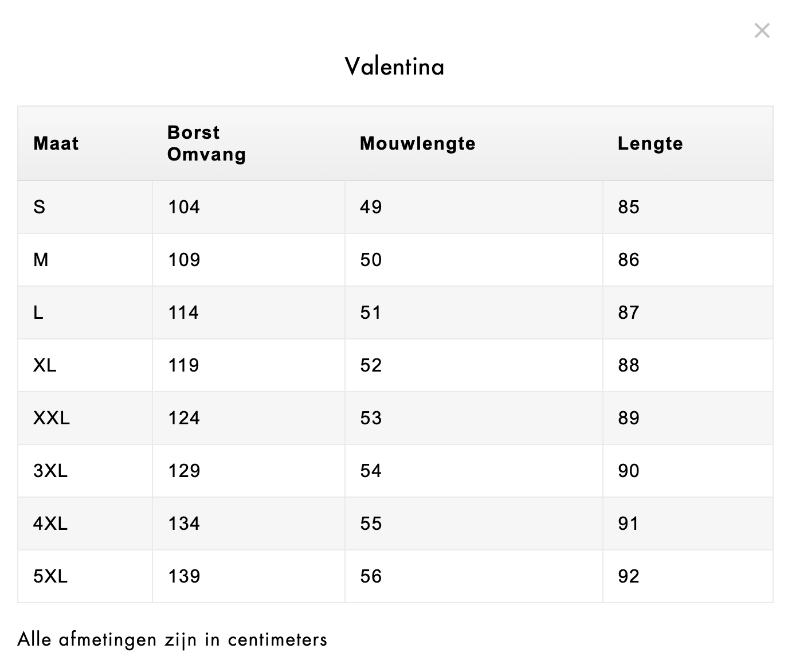Click sleeve length value 50 for M
The width and height of the screenshot is (792, 672).
click(x=371, y=260)
